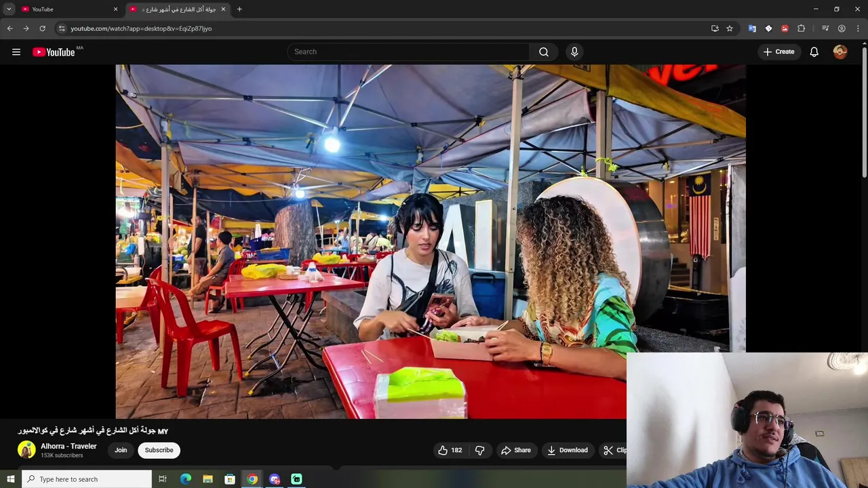Click the address bar URL
The height and width of the screenshot is (488, 868).
141,28
